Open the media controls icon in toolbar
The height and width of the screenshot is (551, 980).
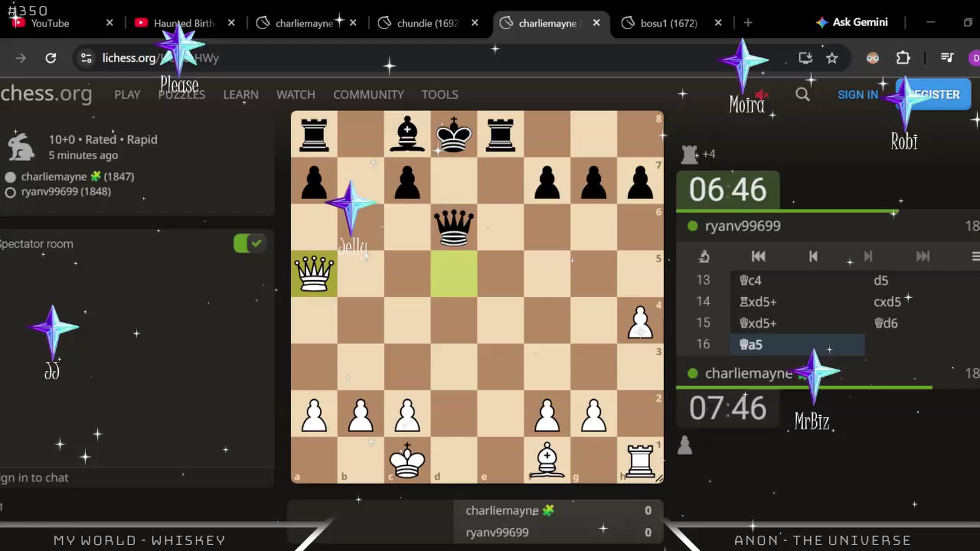947,58
